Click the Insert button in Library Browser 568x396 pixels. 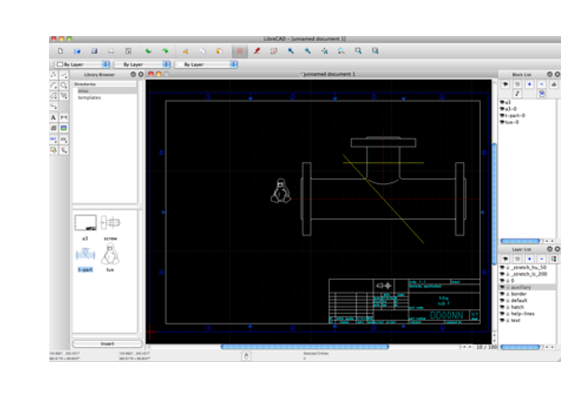107,343
